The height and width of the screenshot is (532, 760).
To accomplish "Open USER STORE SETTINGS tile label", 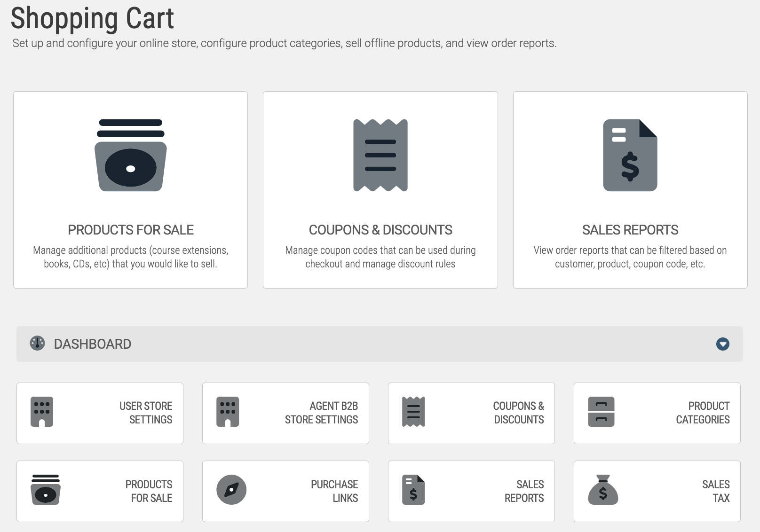I will (146, 413).
